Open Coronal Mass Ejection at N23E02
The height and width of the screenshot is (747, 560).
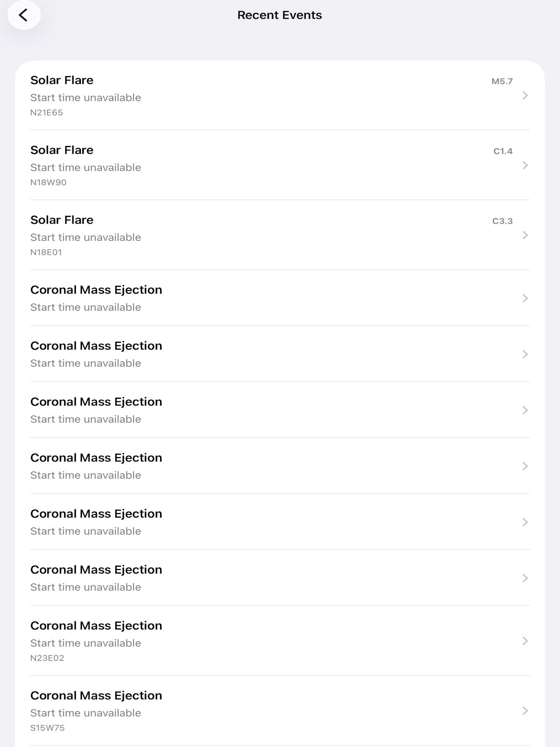tap(280, 641)
